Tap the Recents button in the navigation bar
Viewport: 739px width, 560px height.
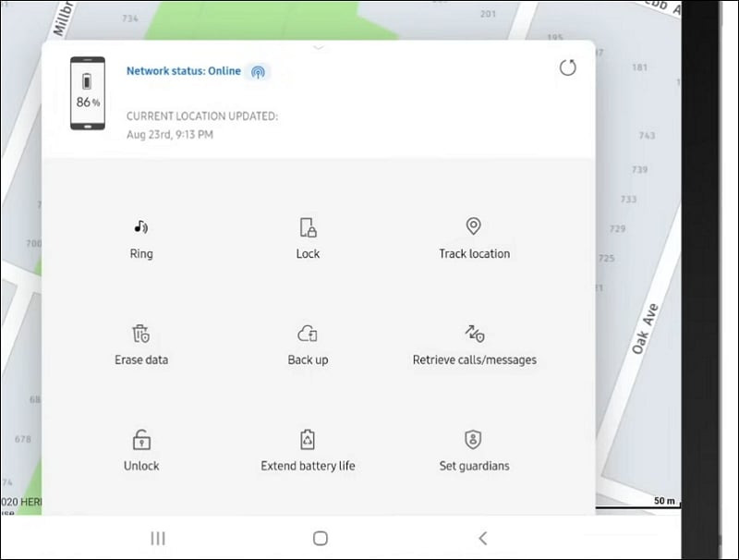point(157,538)
